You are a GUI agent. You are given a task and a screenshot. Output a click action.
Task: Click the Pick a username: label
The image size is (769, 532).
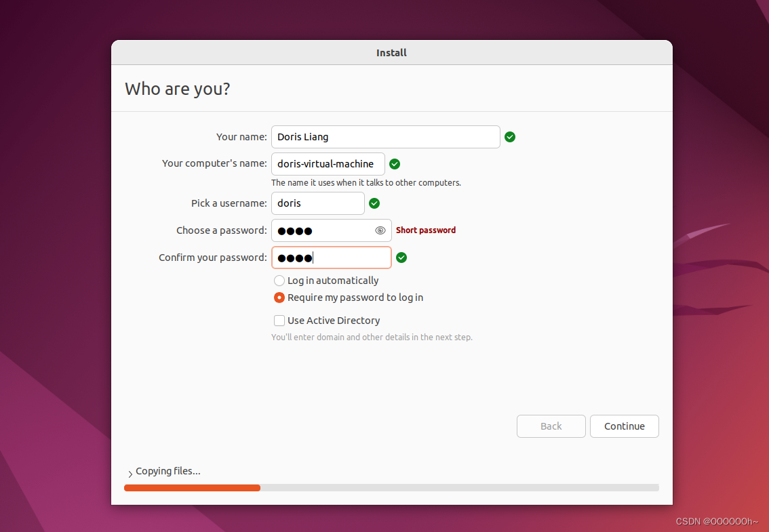(x=229, y=203)
